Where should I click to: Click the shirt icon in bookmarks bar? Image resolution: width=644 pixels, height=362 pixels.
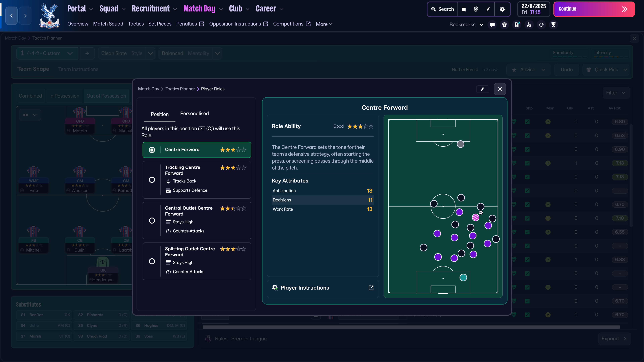504,24
